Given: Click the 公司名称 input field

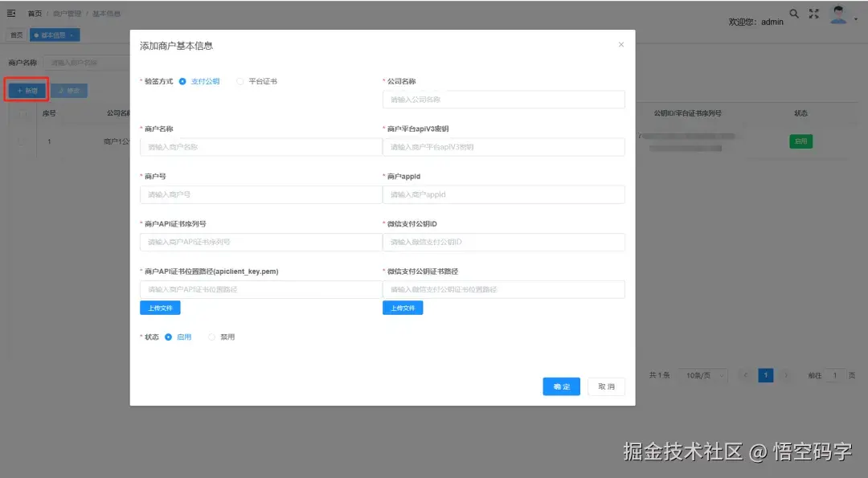Looking at the screenshot, I should [x=503, y=100].
